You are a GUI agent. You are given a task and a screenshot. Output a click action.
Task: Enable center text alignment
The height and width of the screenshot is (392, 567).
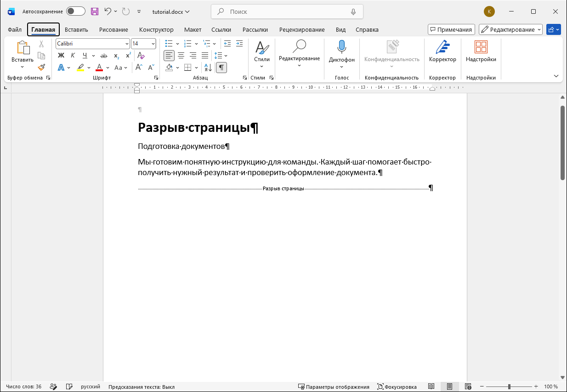(x=181, y=56)
